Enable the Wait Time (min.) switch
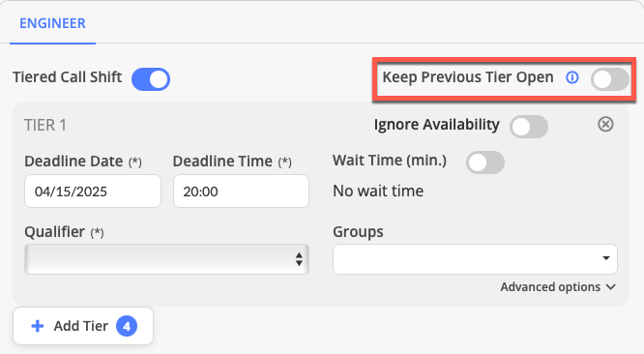 [x=485, y=162]
